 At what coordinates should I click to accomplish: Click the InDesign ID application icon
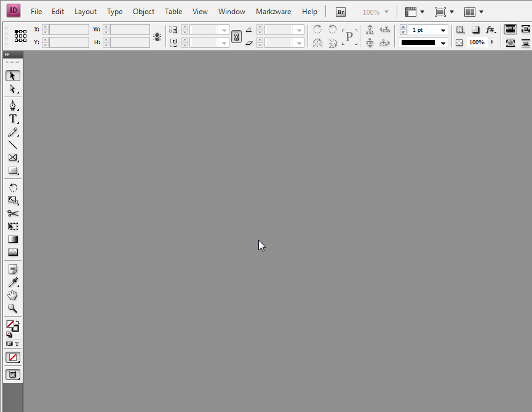pyautogui.click(x=14, y=10)
